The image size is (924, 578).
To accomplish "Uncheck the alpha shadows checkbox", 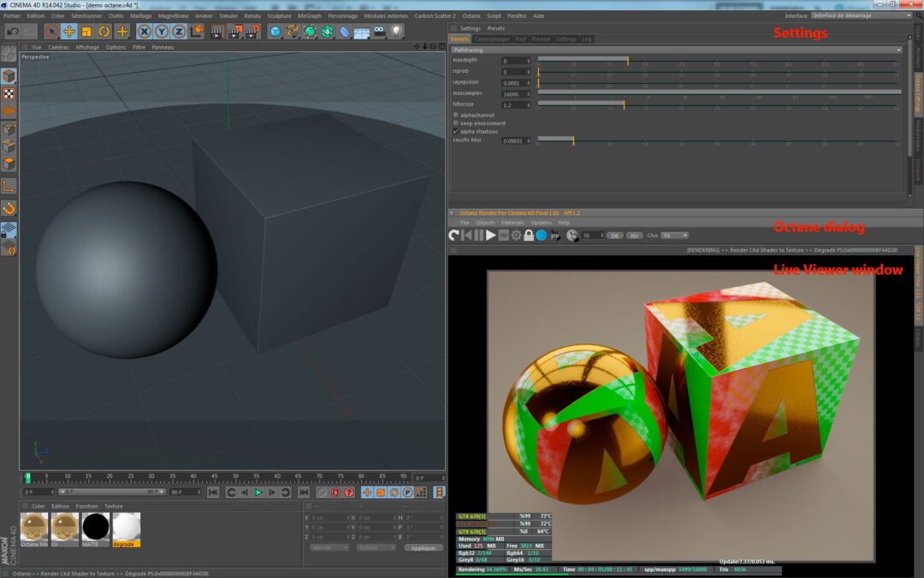I will click(455, 132).
